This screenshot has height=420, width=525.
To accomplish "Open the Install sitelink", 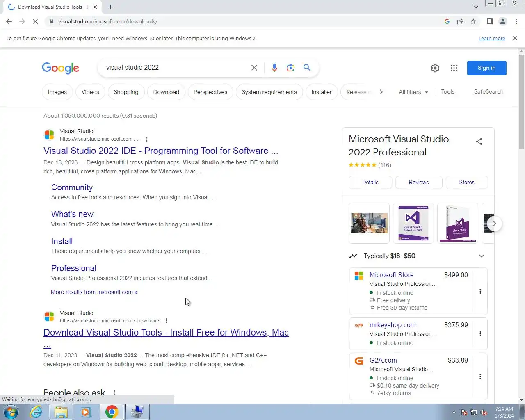I will pyautogui.click(x=62, y=241).
